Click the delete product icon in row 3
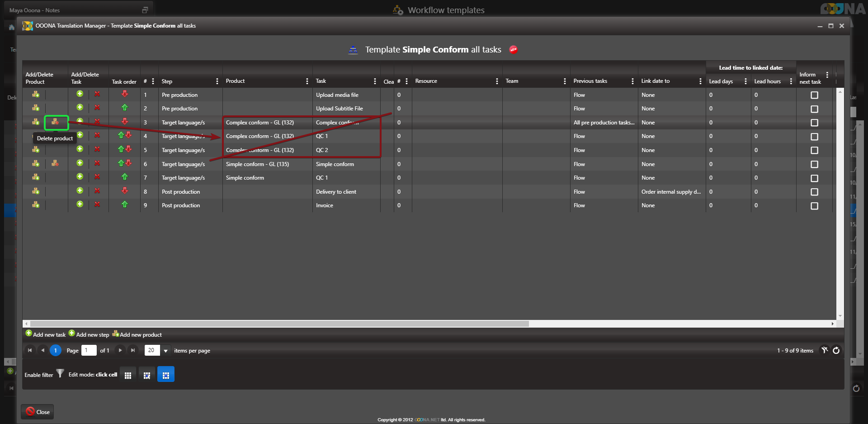Image resolution: width=868 pixels, height=424 pixels. click(55, 122)
